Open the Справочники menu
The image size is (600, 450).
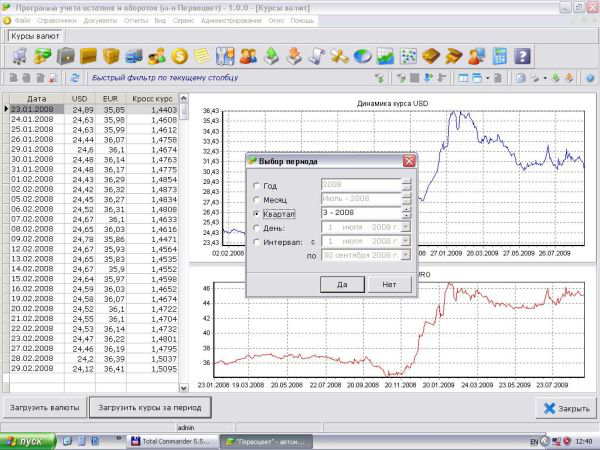point(57,21)
